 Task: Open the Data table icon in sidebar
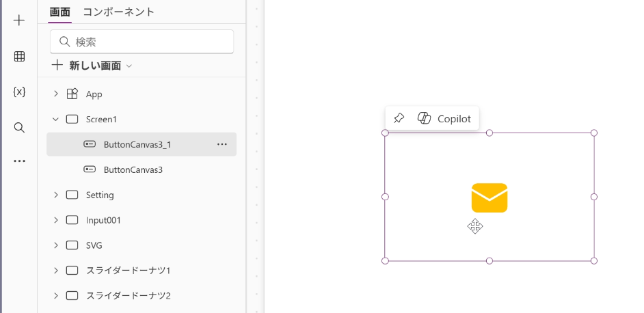pos(19,57)
